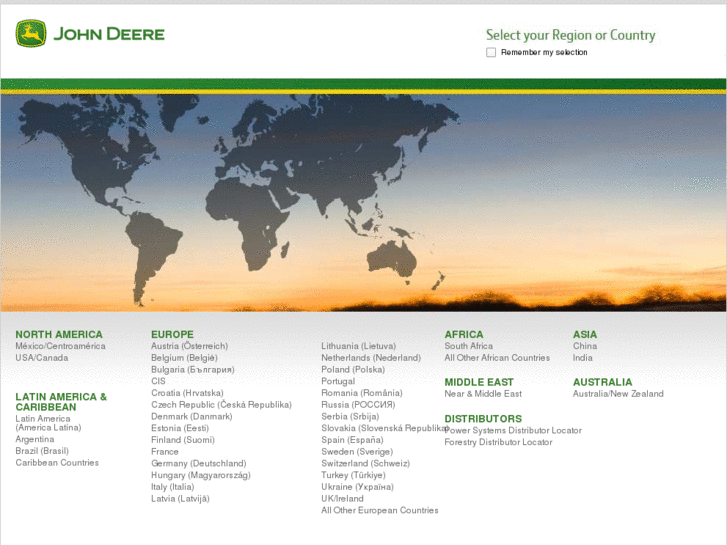Open Sweden (Sverige) link
The height and width of the screenshot is (545, 727).
pyautogui.click(x=357, y=452)
